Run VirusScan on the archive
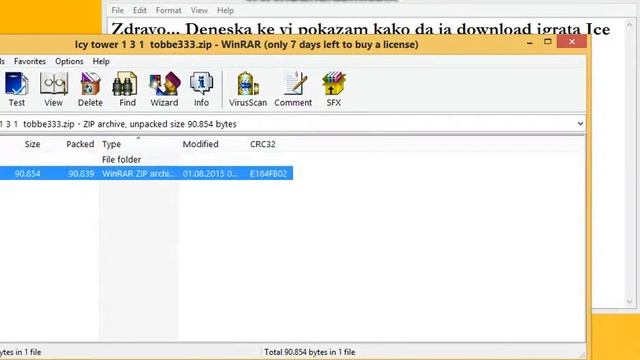 248,89
